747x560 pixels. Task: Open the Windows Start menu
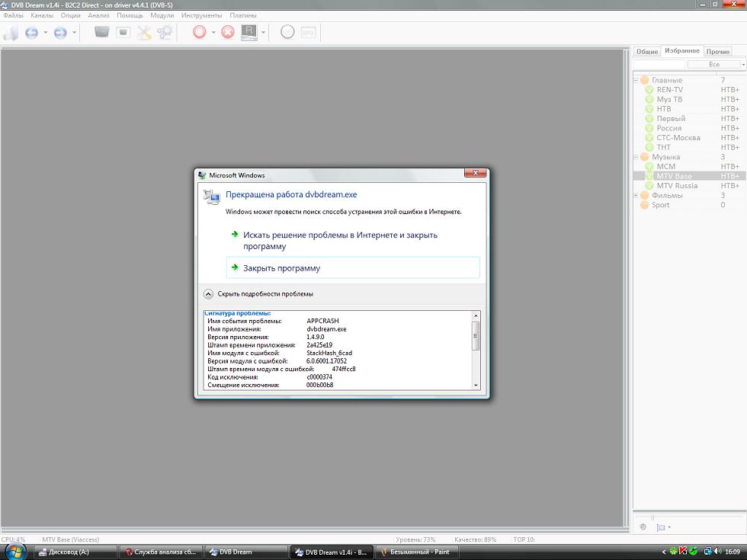pos(15,552)
